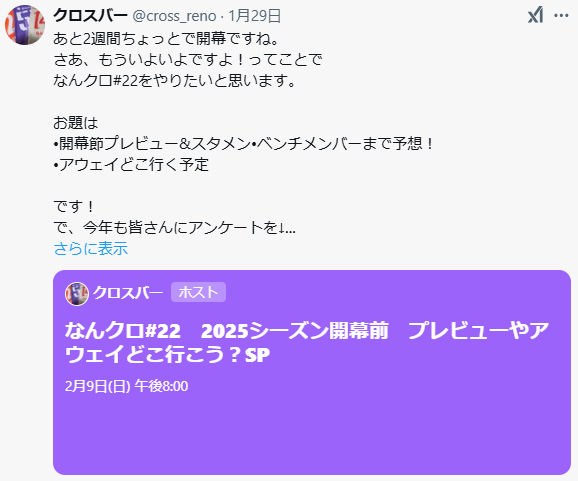Screen dimensions: 578x481
Task: Click the お題は text line
Action: click(76, 123)
